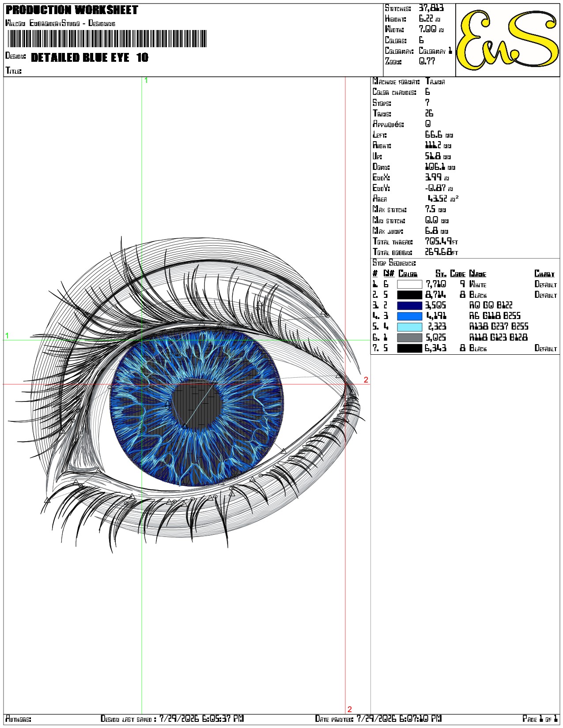Click thread name "R138 G237 B255"

click(x=499, y=327)
